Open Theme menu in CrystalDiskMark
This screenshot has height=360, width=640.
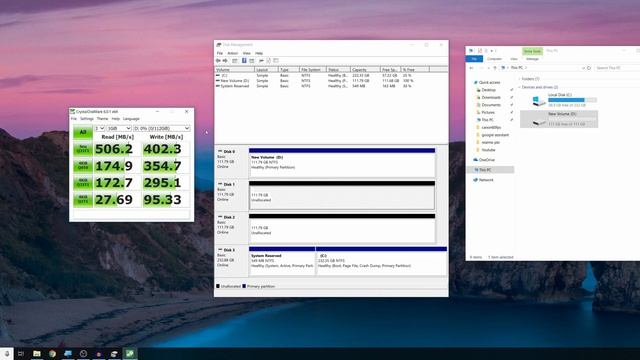(102, 119)
